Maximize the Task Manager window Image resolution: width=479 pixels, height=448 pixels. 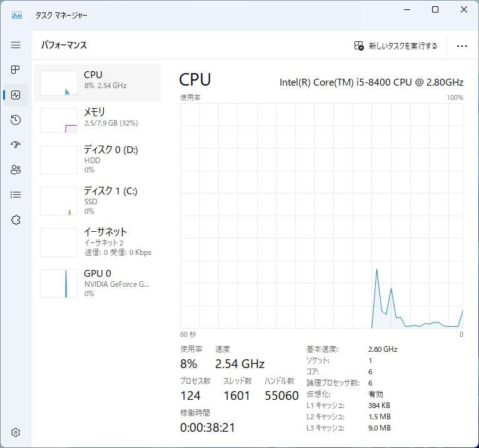[435, 9]
